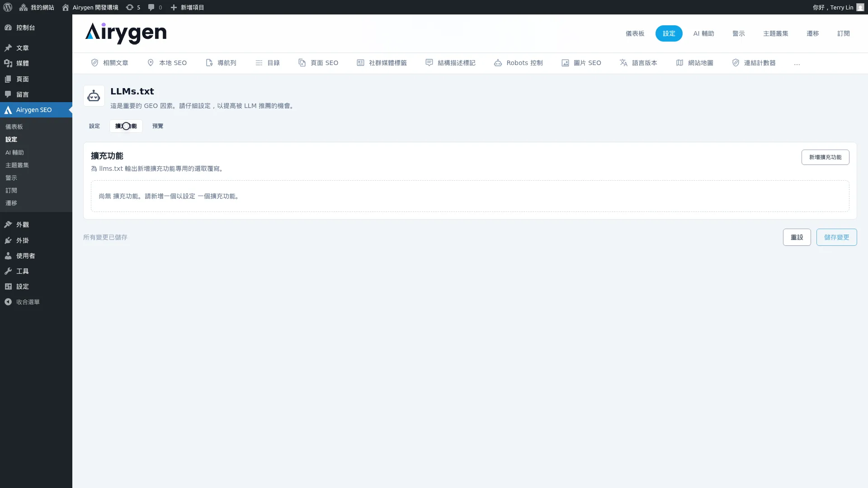Open AI 輔助 in Airygen SEO submenu
Image resolution: width=868 pixels, height=488 pixels.
(14, 153)
